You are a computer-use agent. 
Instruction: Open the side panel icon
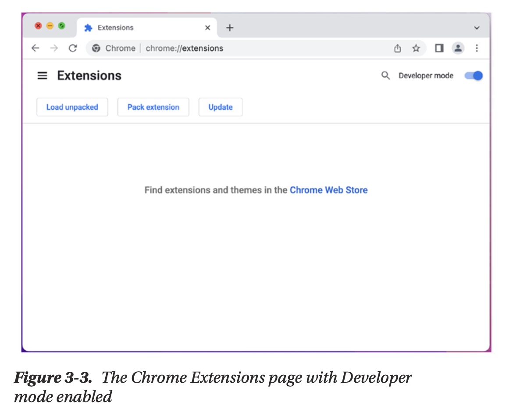439,48
